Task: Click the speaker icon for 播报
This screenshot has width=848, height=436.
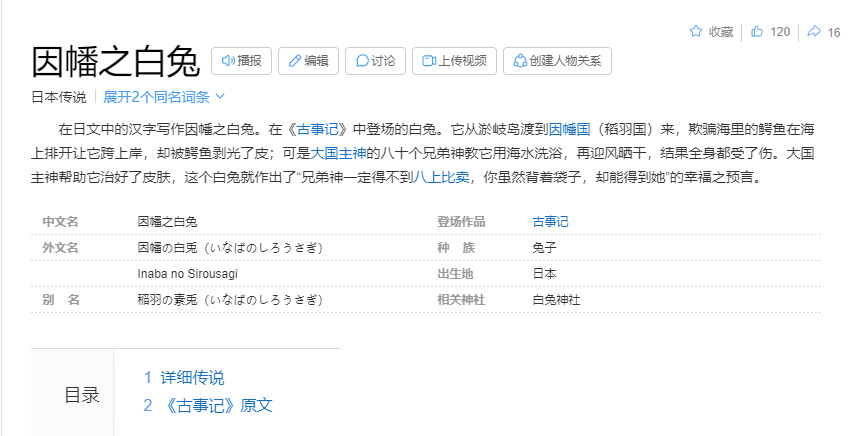Action: 228,61
